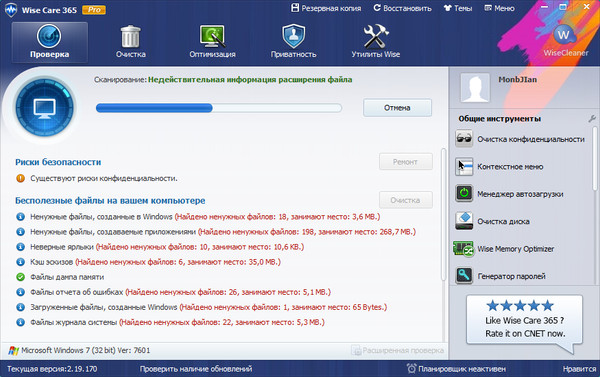Click the info icon next to Windows junk files
Image resolution: width=600 pixels, height=377 pixels.
point(20,217)
